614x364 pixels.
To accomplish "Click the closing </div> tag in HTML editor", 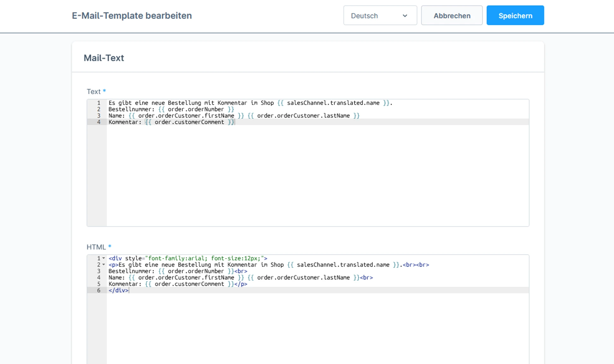I will coord(118,290).
